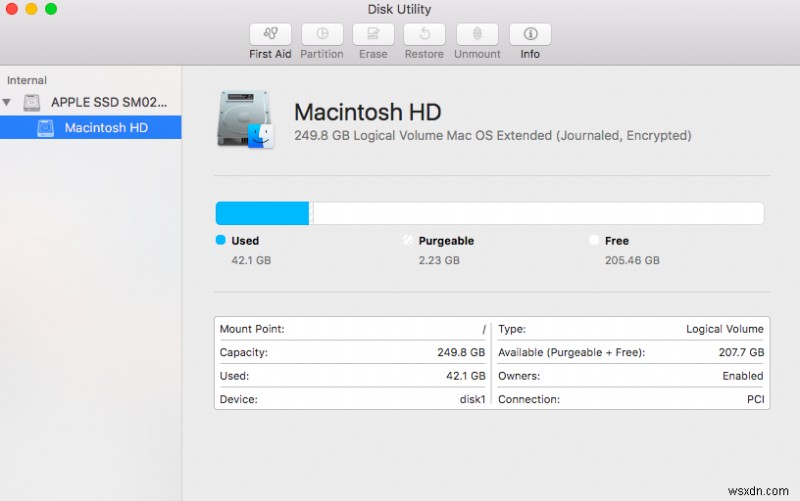Click the Restore toolbar icon
800x501 pixels.
424,34
